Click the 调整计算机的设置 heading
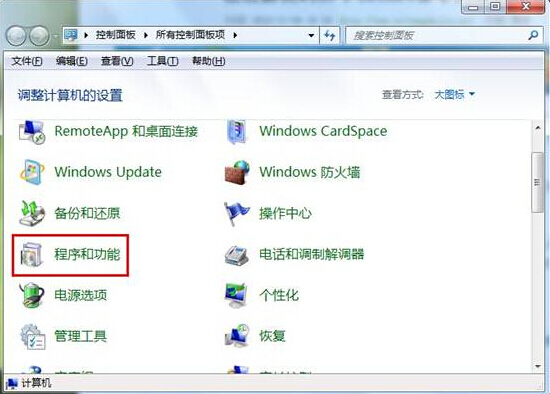Image resolution: width=550 pixels, height=394 pixels. (70, 95)
